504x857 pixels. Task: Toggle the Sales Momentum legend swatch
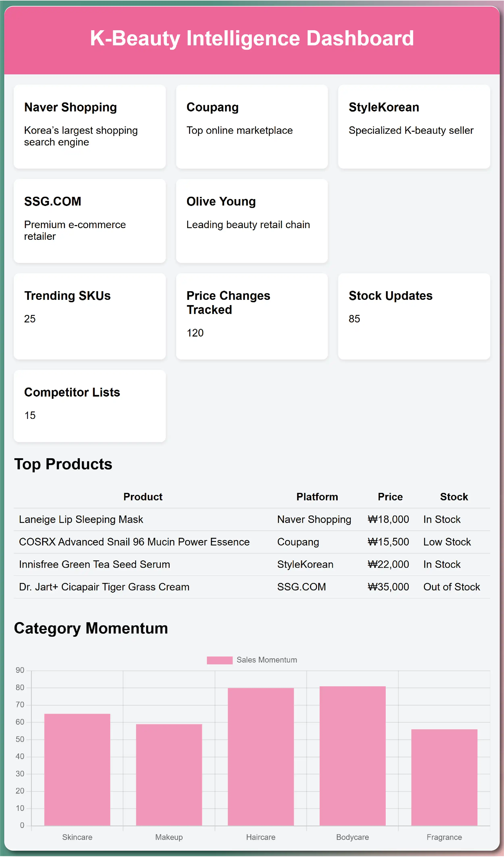point(220,660)
